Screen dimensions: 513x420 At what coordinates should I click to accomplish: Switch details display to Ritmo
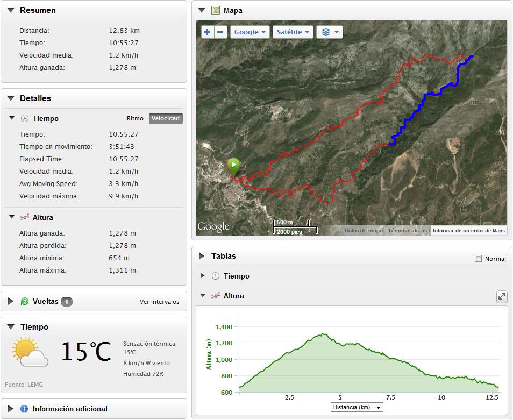point(135,118)
